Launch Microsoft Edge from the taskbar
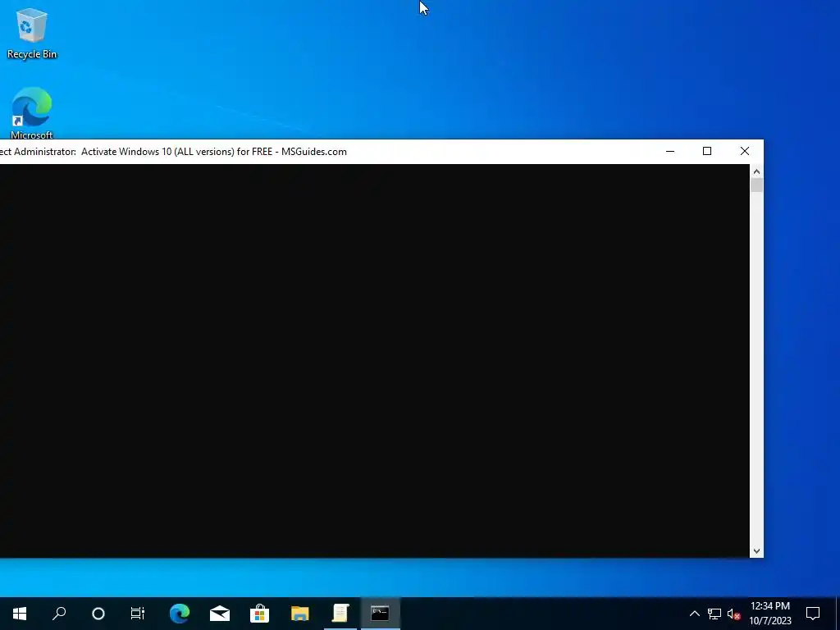 tap(180, 614)
